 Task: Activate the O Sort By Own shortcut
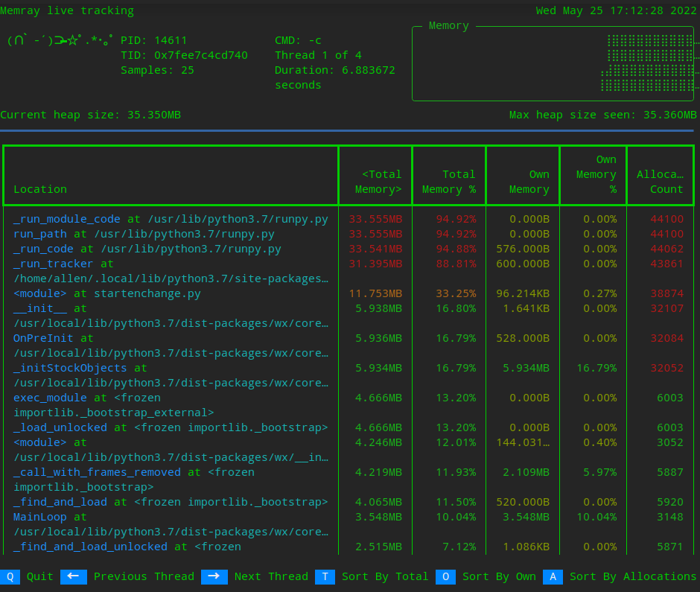[x=486, y=577]
